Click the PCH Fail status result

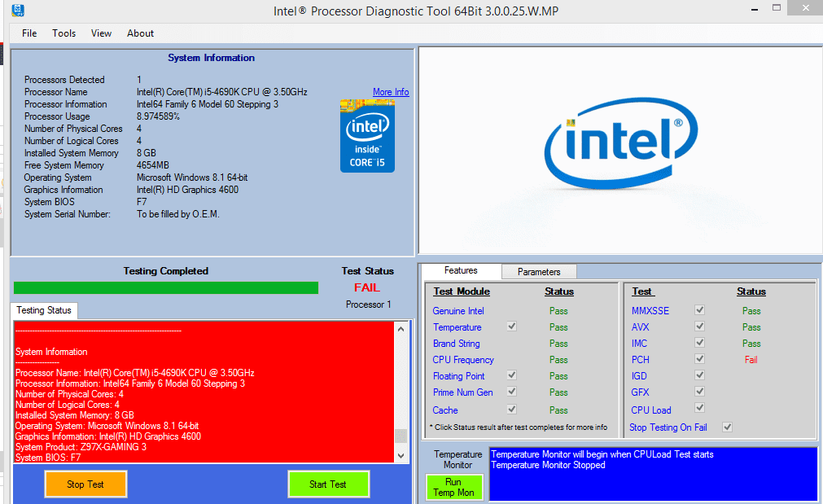click(751, 360)
